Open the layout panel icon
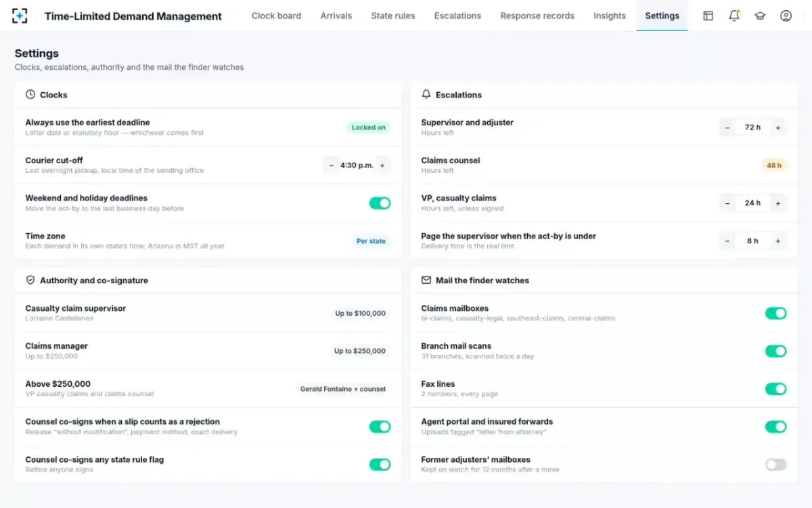 (x=708, y=16)
